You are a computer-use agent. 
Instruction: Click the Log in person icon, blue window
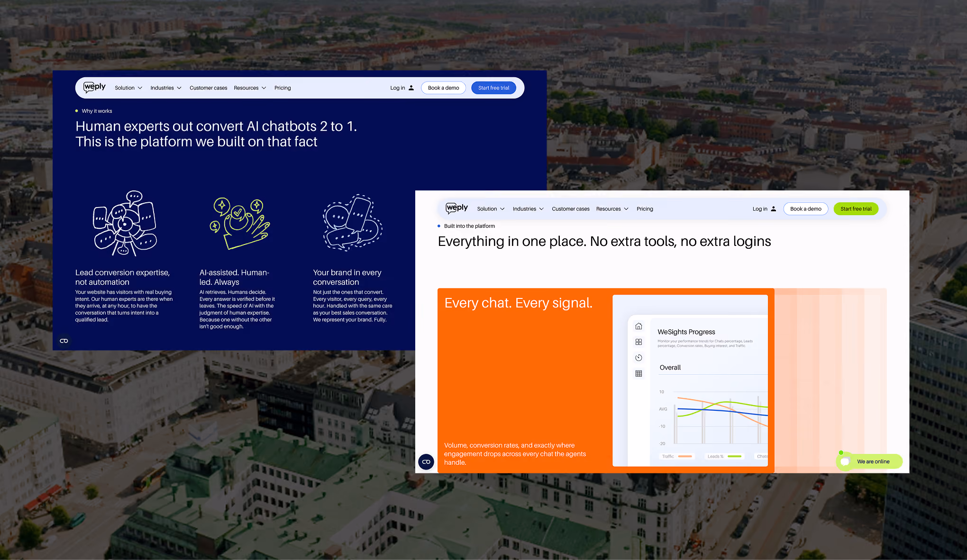tap(411, 88)
